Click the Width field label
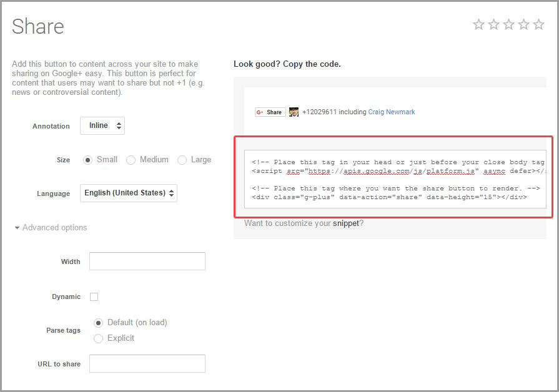 pyautogui.click(x=71, y=262)
